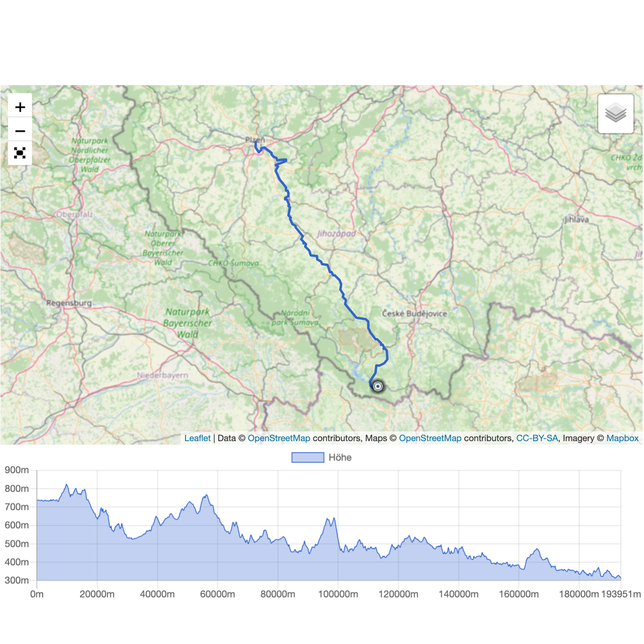Click the circular route end marker
This screenshot has width=644, height=644.
click(378, 387)
